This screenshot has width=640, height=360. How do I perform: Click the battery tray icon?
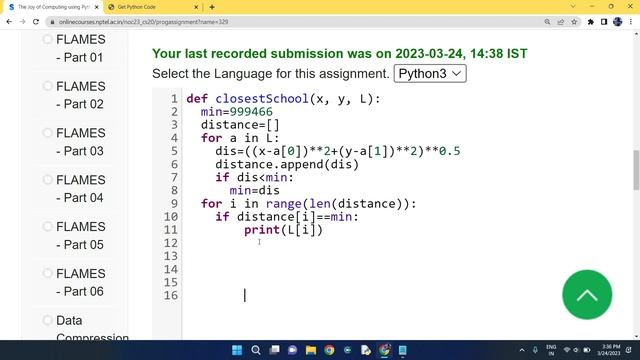(587, 350)
